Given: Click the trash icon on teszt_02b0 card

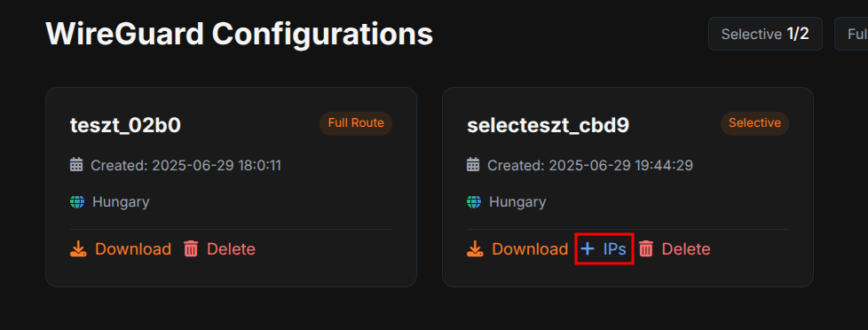Looking at the screenshot, I should [x=191, y=249].
